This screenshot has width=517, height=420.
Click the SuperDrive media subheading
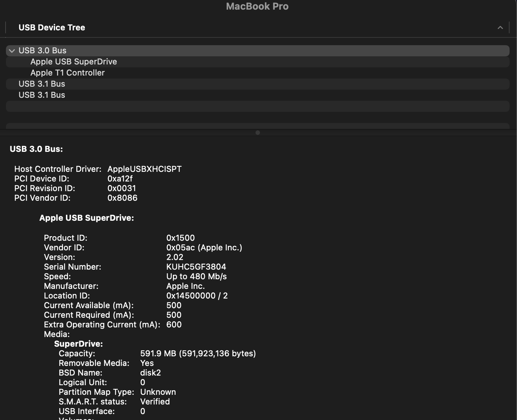pyautogui.click(x=79, y=344)
